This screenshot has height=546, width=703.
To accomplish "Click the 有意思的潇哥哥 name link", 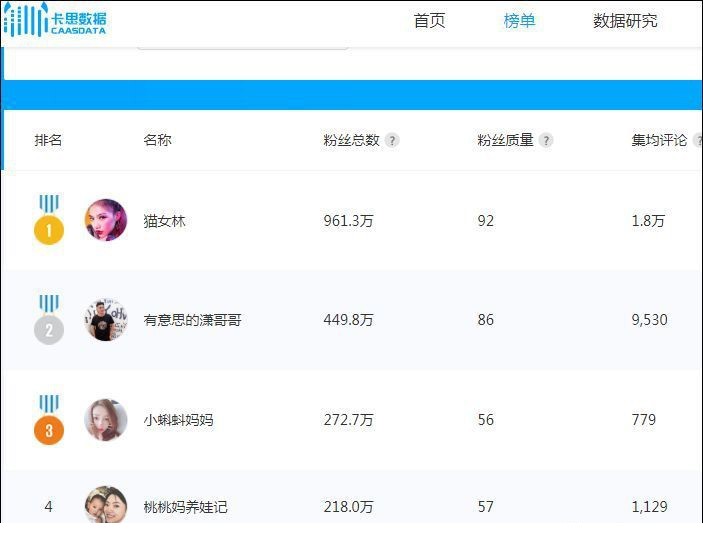I will pos(192,320).
